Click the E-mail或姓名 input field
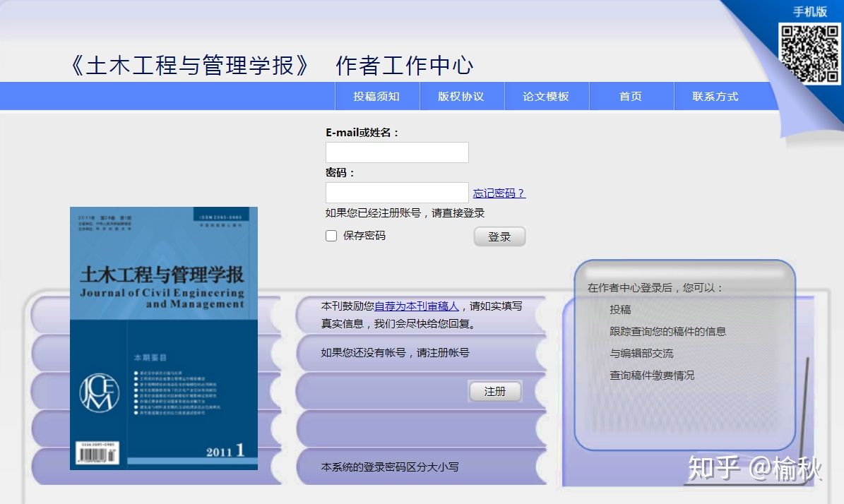This screenshot has width=844, height=504. tap(396, 152)
